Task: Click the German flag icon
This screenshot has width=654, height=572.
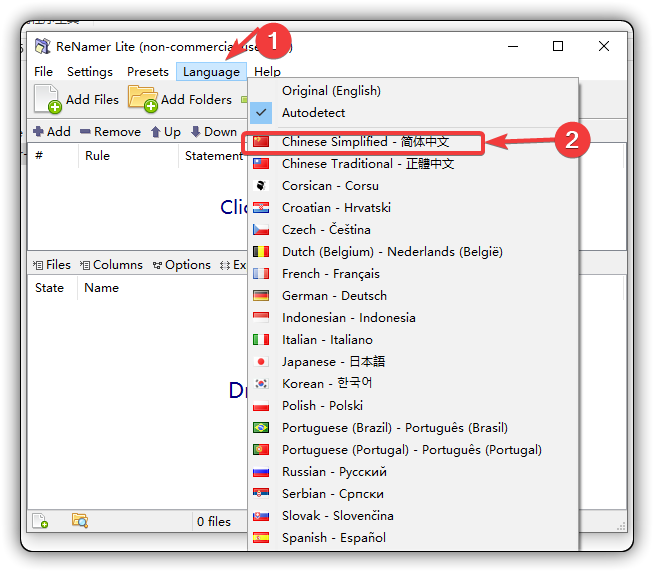Action: [261, 296]
